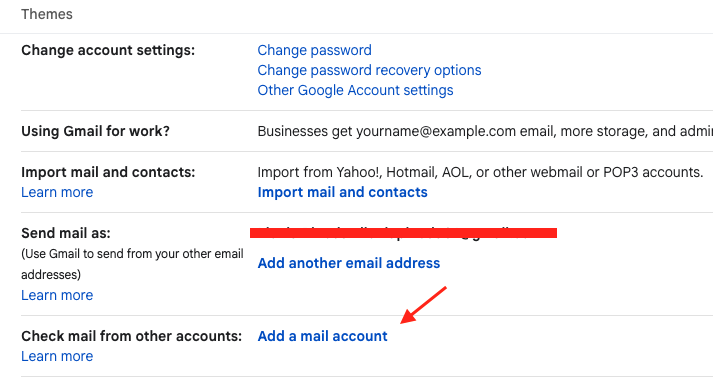
Task: Select the Change account settings heading
Action: point(108,50)
